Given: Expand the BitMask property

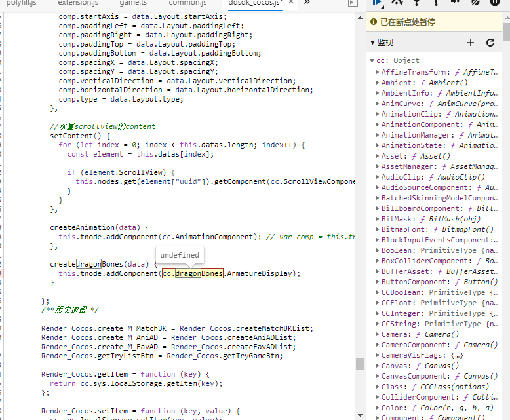Looking at the screenshot, I should pos(377,219).
